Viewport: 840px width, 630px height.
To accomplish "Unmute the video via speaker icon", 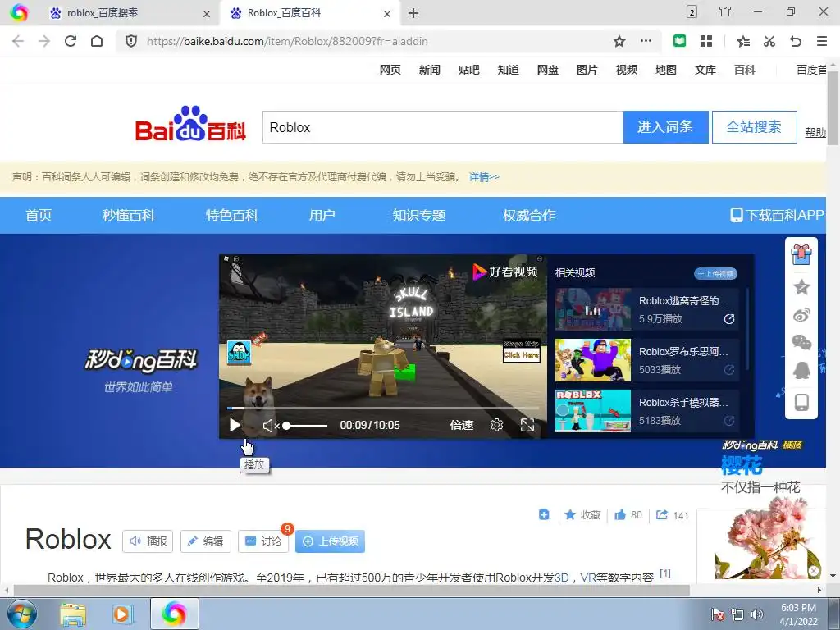I will [x=271, y=426].
